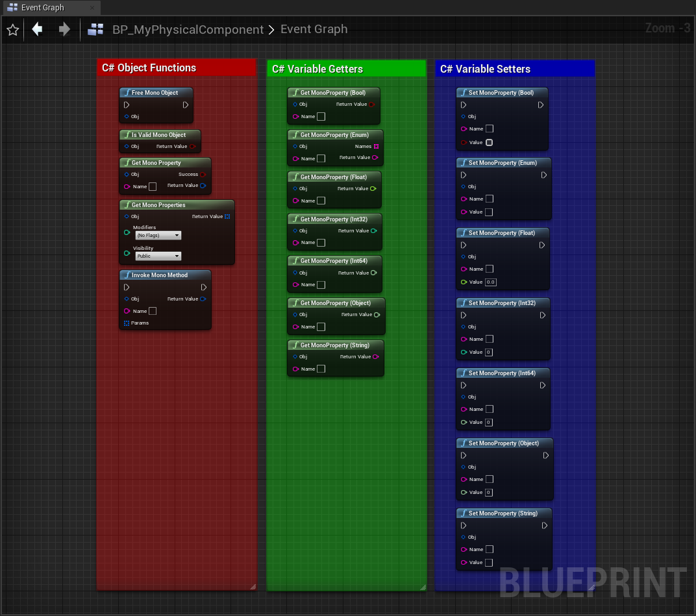Click the blueprint graph icon beside the breadcrumb
696x616 pixels.
tap(95, 30)
